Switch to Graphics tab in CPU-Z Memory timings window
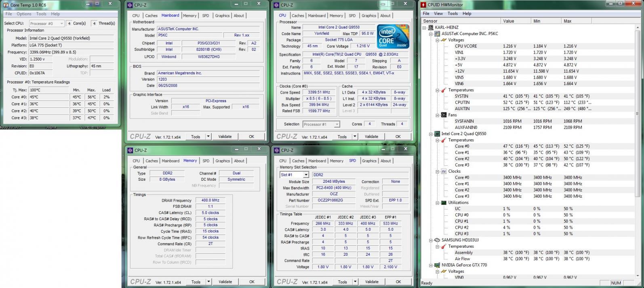The height and width of the screenshot is (288, 644). click(x=223, y=161)
